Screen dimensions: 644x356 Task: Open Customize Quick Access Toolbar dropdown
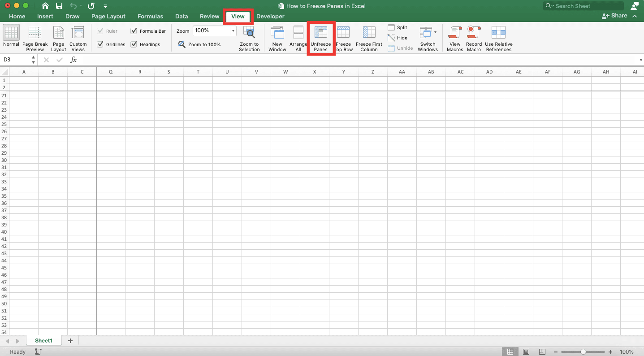(105, 6)
